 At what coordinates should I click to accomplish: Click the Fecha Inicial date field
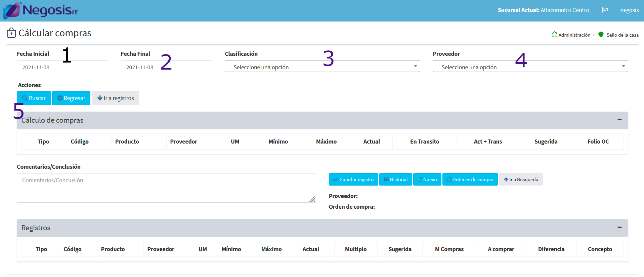point(62,67)
